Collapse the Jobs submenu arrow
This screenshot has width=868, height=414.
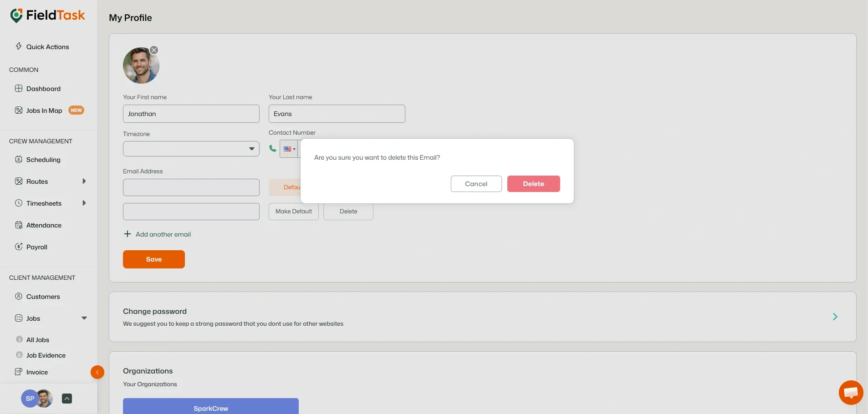click(84, 318)
